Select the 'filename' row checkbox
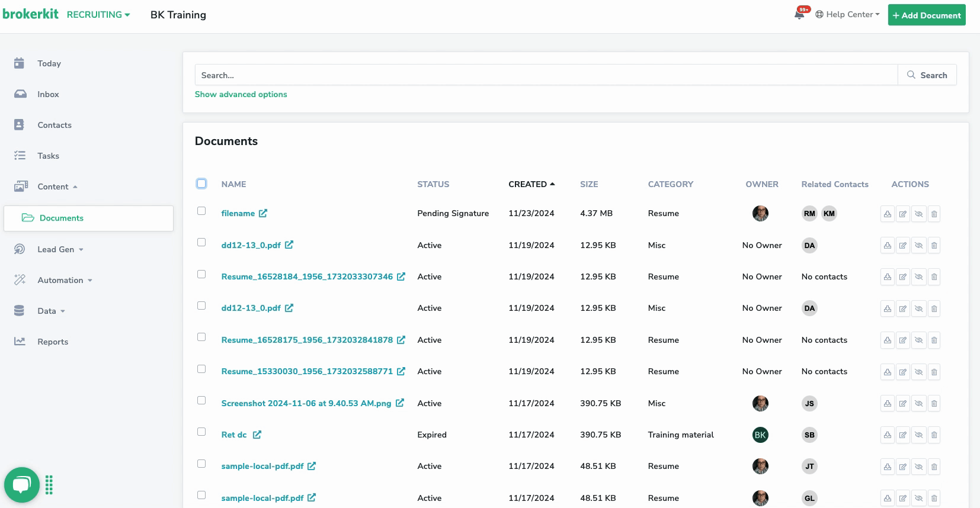980x508 pixels. 201,211
